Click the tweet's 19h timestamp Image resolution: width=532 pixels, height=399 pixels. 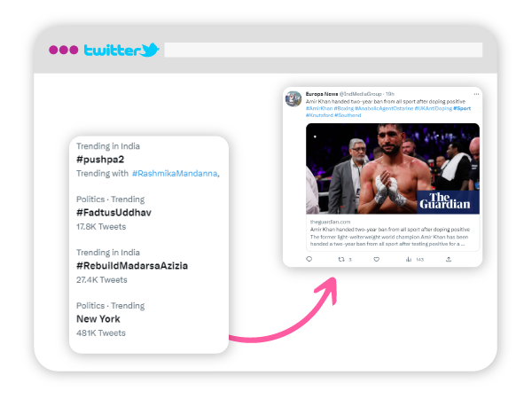coord(390,94)
